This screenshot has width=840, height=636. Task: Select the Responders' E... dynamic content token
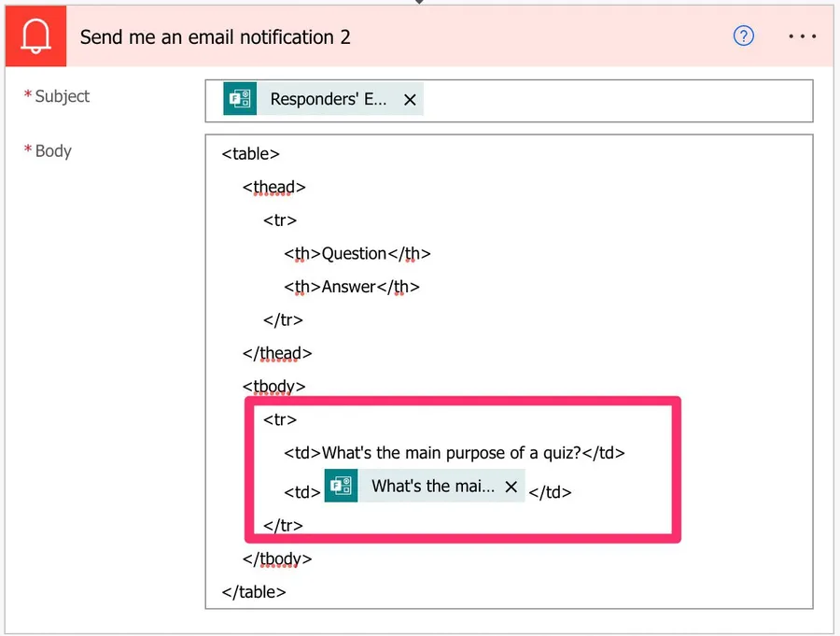[329, 99]
